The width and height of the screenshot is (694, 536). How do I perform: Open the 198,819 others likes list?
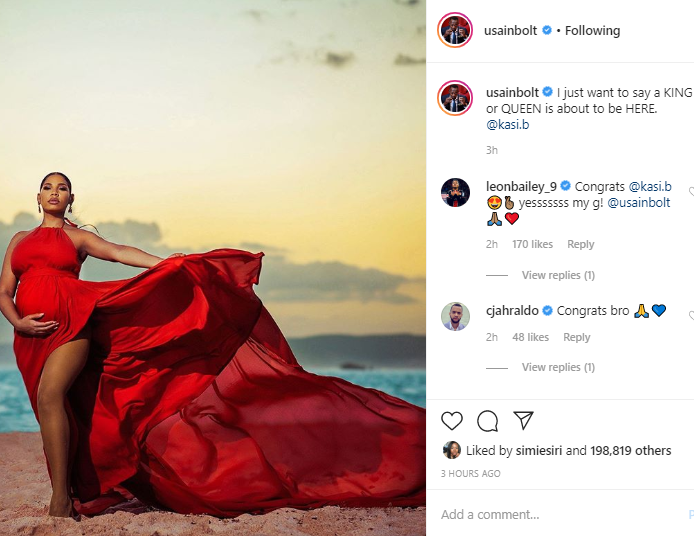click(630, 451)
